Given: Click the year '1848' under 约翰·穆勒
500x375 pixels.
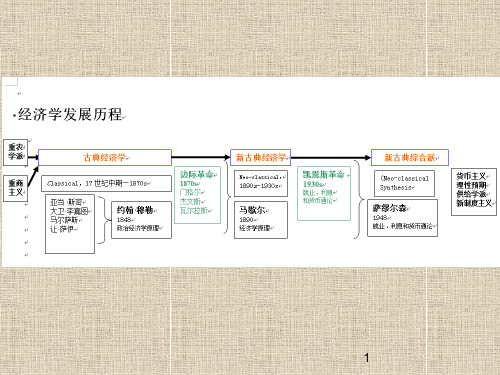Looking at the screenshot, I should click(x=124, y=220).
